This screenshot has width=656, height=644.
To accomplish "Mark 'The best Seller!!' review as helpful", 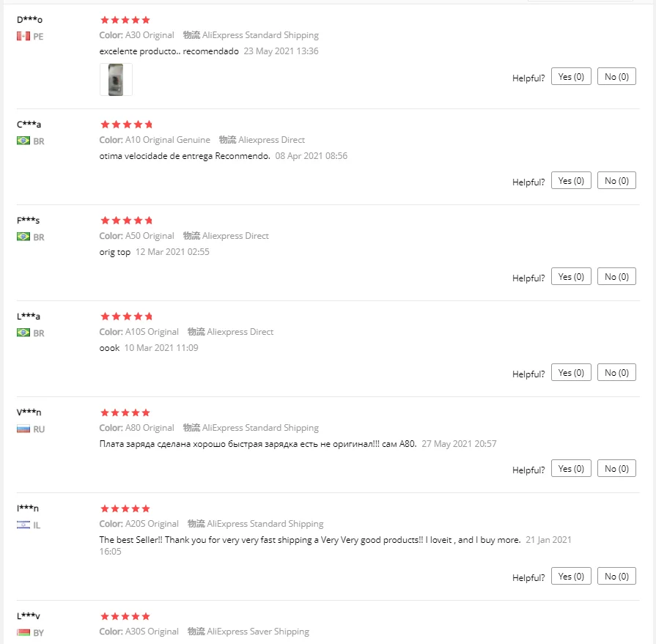I will click(x=571, y=577).
